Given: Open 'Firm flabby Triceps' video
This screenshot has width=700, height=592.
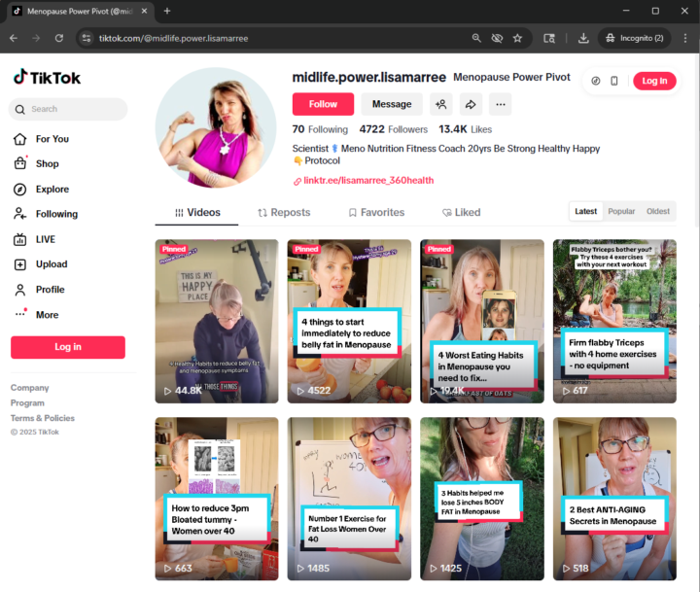Looking at the screenshot, I should pyautogui.click(x=614, y=321).
